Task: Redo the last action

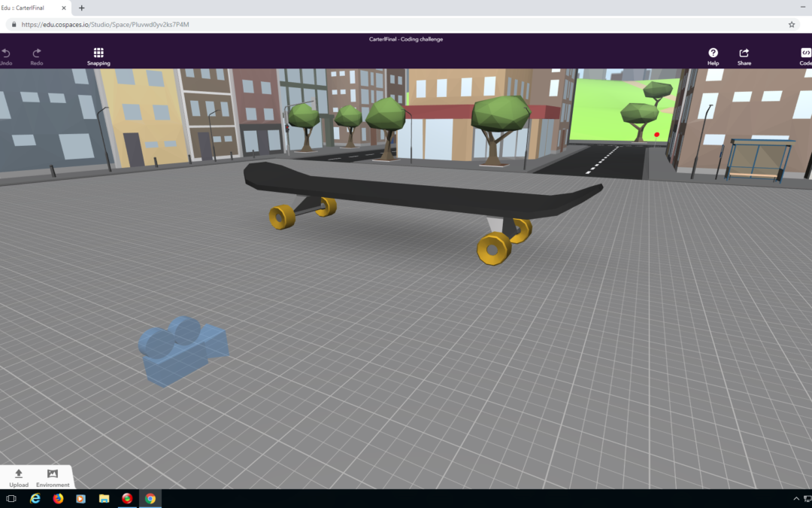Action: pyautogui.click(x=37, y=56)
